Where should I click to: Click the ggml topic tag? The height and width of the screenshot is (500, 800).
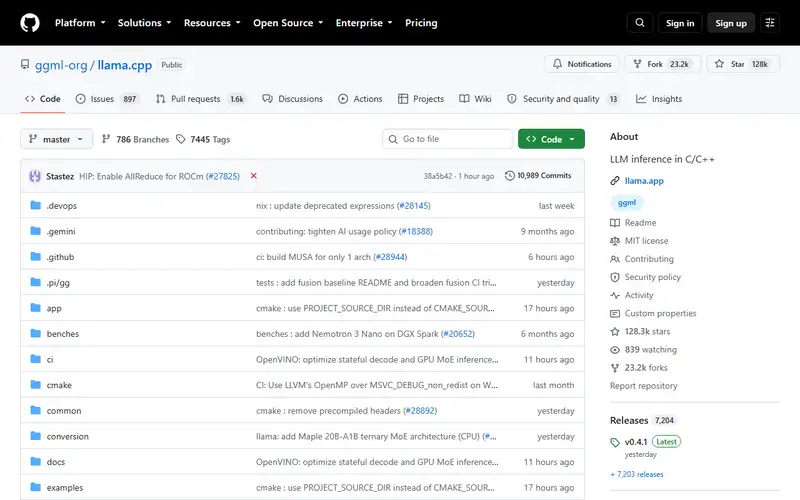pos(627,203)
